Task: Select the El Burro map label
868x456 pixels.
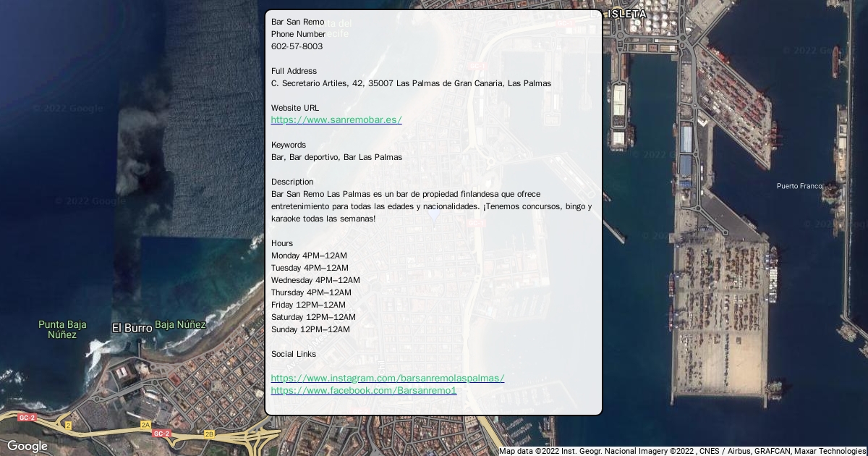Action: [132, 328]
